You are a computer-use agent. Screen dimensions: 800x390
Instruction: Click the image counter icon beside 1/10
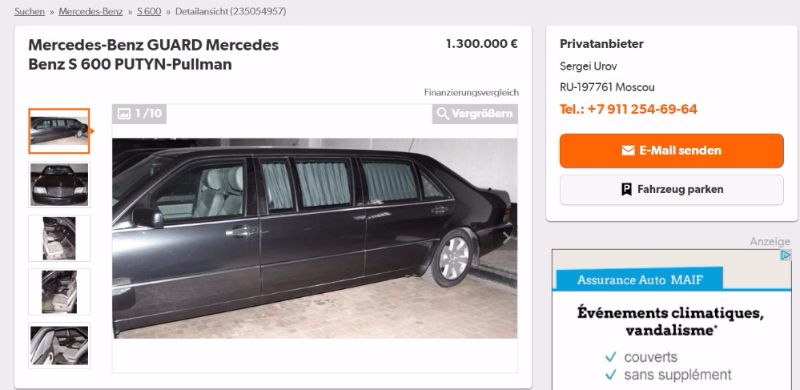coord(123,114)
